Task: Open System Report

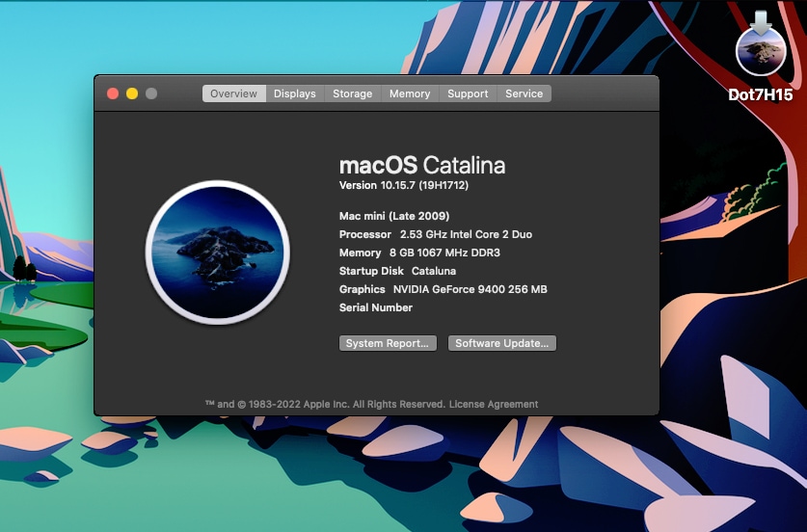Action: (388, 343)
